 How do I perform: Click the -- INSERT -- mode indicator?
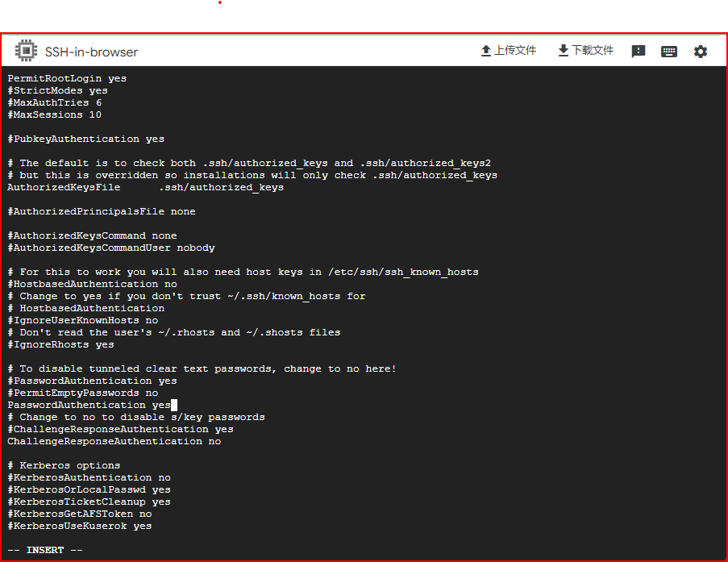[45, 550]
